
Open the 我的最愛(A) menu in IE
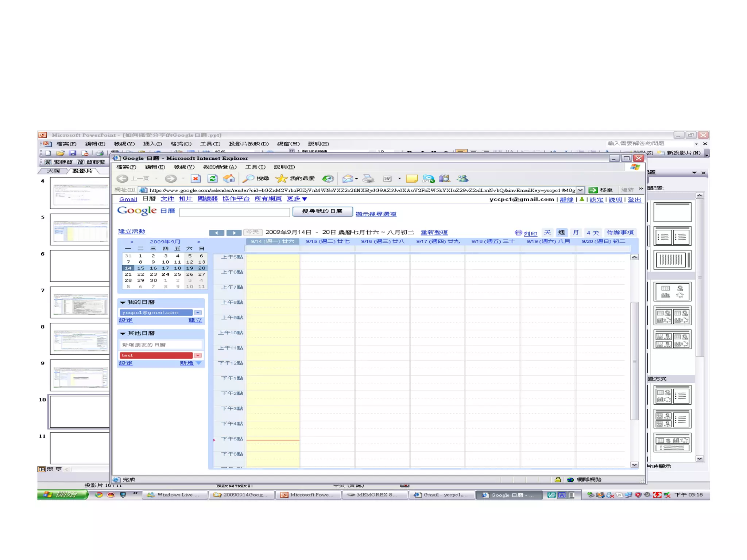[220, 167]
